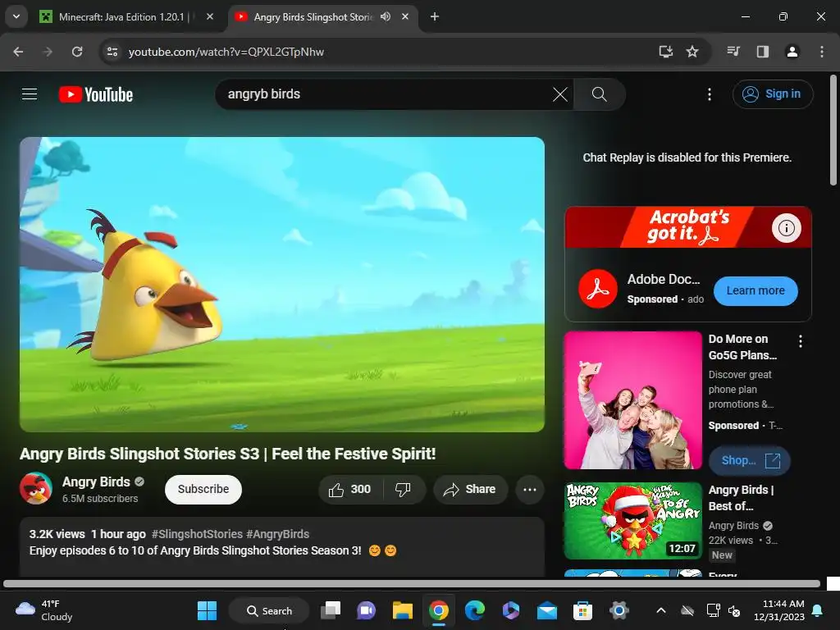The image size is (840, 630).
Task: Share the Angry Birds video
Action: point(470,489)
